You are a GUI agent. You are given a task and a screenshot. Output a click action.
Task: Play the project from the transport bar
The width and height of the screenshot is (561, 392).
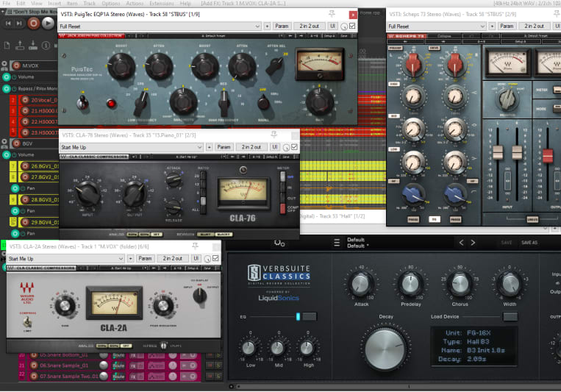pos(48,24)
